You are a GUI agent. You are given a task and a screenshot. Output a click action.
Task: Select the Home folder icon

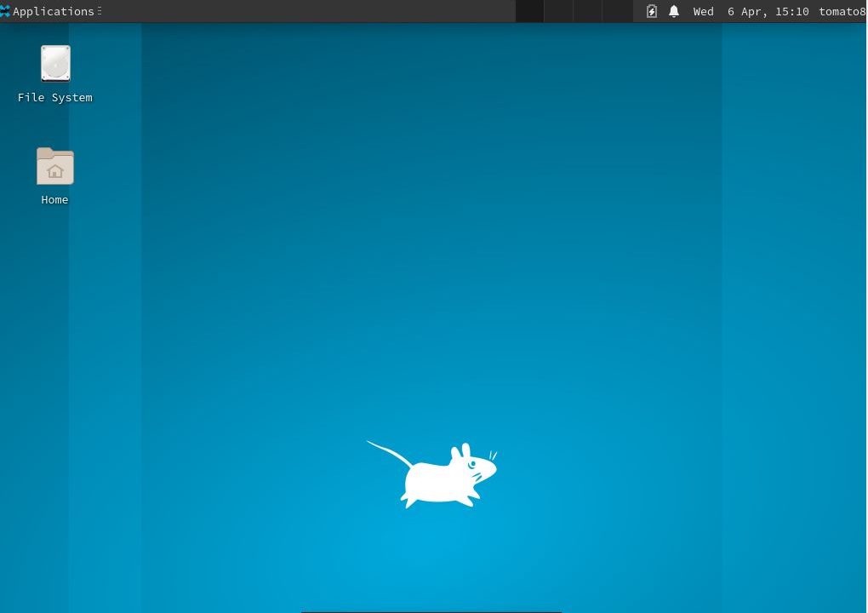(x=55, y=167)
